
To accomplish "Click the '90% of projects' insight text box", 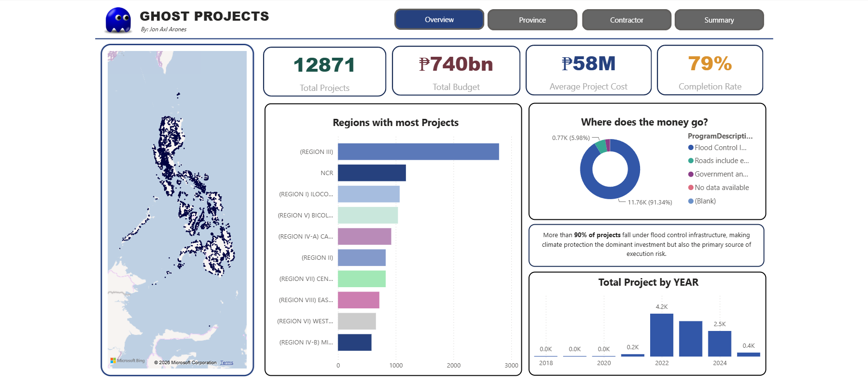I will [x=646, y=245].
